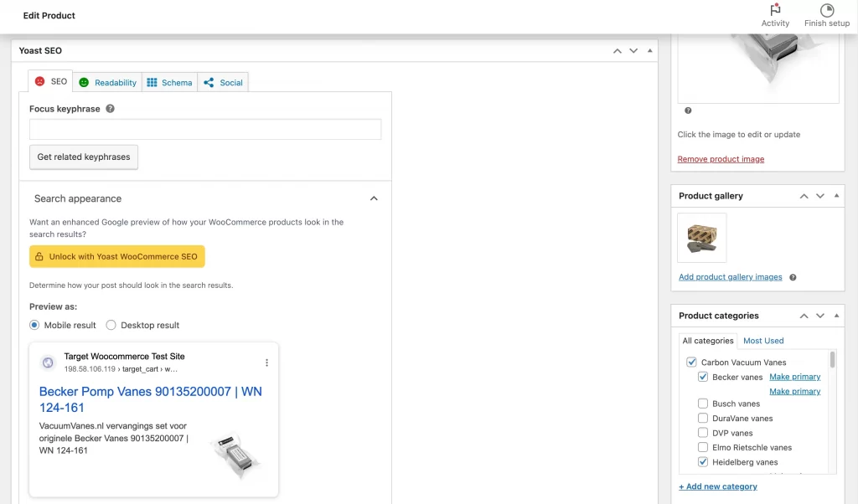Move Yoast SEO panel down

pyautogui.click(x=633, y=51)
